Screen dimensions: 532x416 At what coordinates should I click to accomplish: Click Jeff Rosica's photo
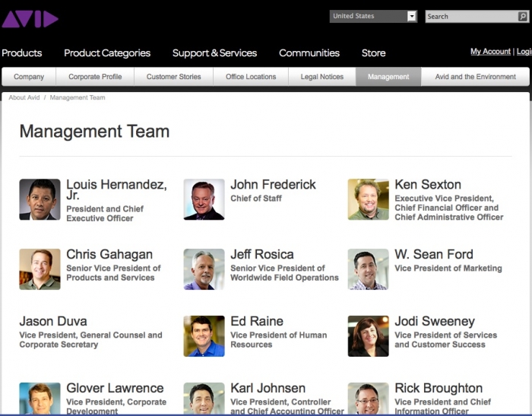[204, 269]
